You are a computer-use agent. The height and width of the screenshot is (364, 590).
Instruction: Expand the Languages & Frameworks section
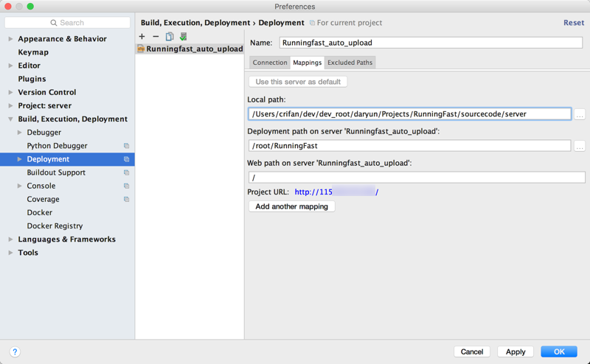click(x=10, y=239)
